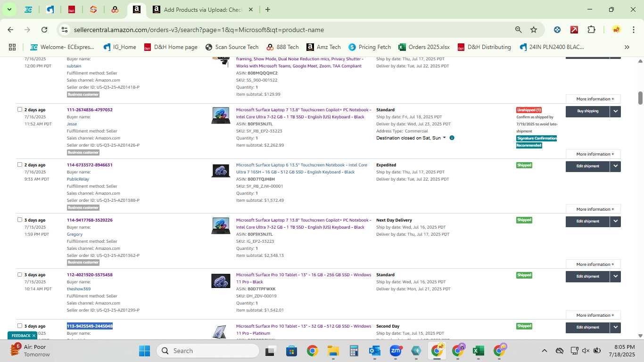Image resolution: width=644 pixels, height=362 pixels.
Task: Click Edit shipment for PublicRelay order
Action: click(587, 166)
